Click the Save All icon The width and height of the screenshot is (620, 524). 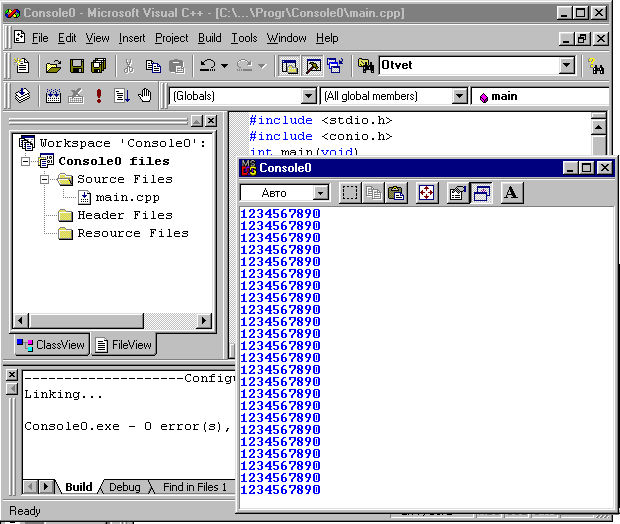99,66
